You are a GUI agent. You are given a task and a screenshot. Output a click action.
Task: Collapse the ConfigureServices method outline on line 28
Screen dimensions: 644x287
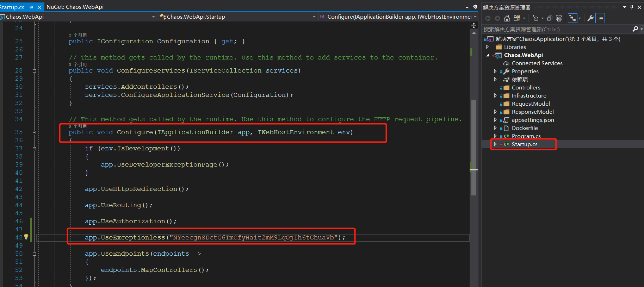pos(34,71)
